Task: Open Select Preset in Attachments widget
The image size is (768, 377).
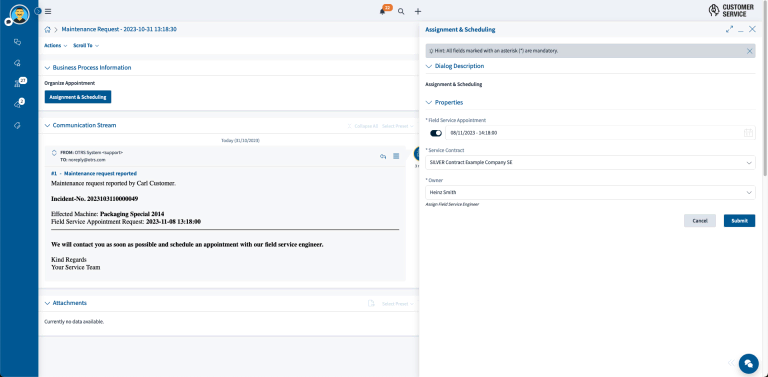Action: pos(398,304)
